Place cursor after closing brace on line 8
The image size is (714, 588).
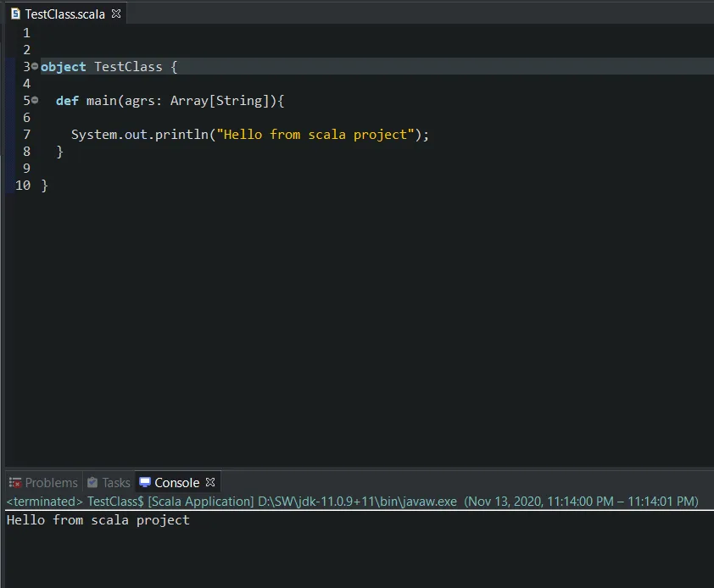point(64,152)
